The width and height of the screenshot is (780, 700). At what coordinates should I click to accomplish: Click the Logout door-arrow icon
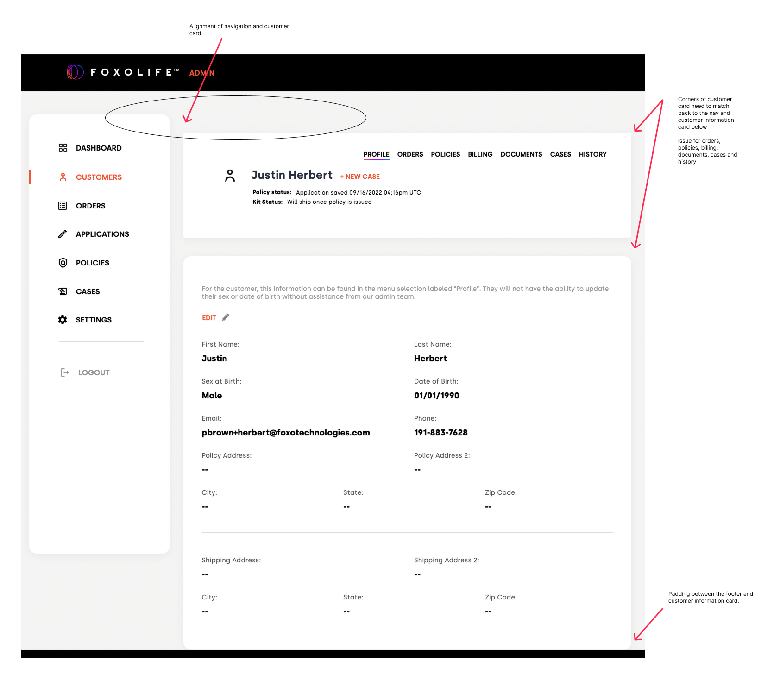click(65, 372)
